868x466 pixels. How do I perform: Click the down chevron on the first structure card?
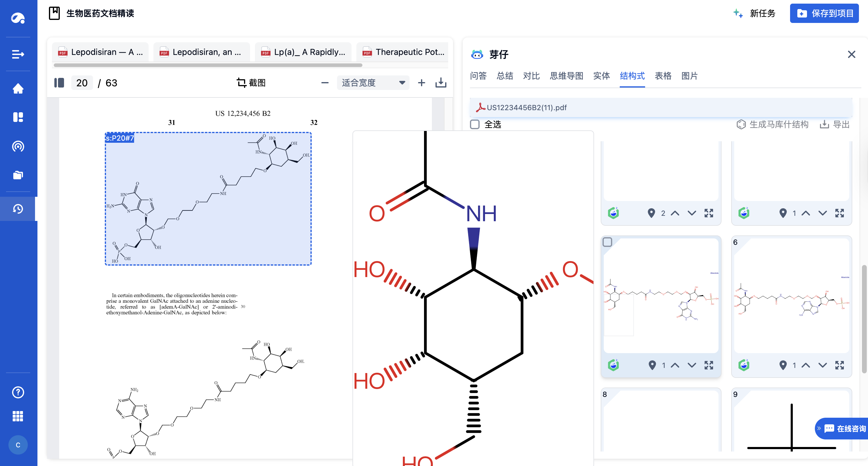click(x=692, y=213)
